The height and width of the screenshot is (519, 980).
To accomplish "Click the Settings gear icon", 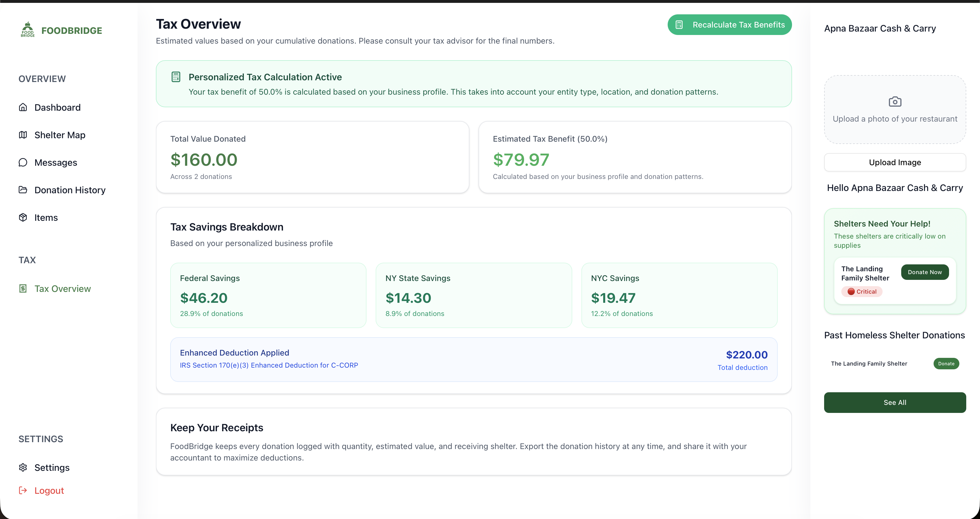I will [x=23, y=467].
